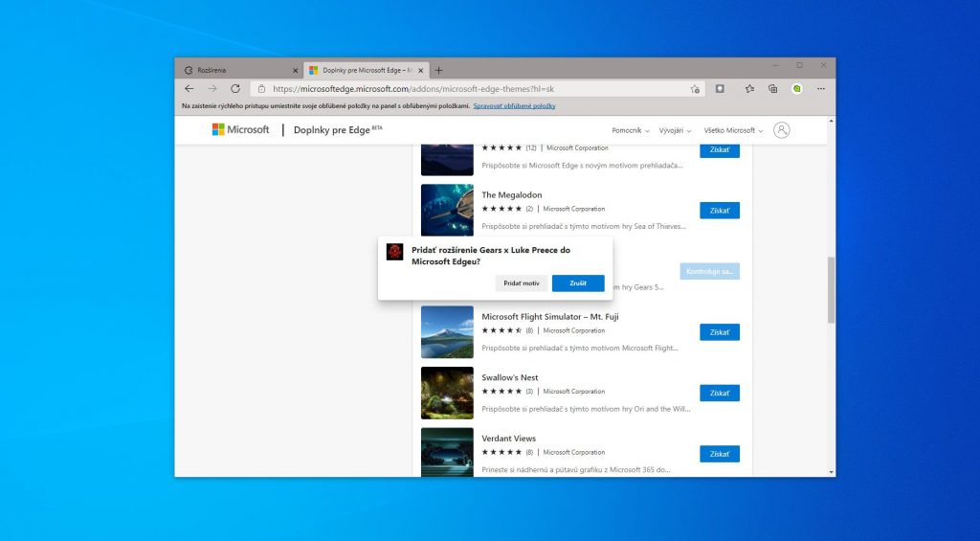Screen dimensions: 980x541
Task: Open Edge Settings and more menu
Action: 820,89
